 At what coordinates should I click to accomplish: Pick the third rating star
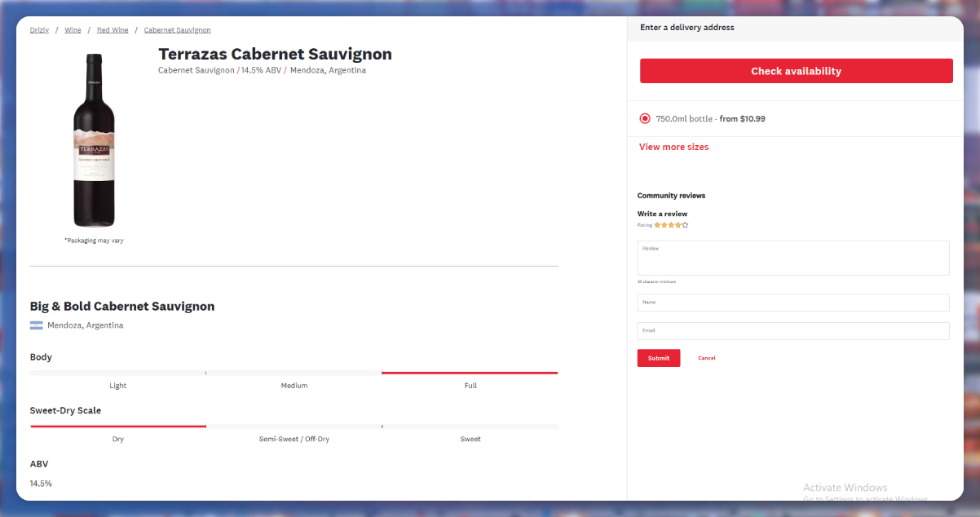(x=671, y=225)
